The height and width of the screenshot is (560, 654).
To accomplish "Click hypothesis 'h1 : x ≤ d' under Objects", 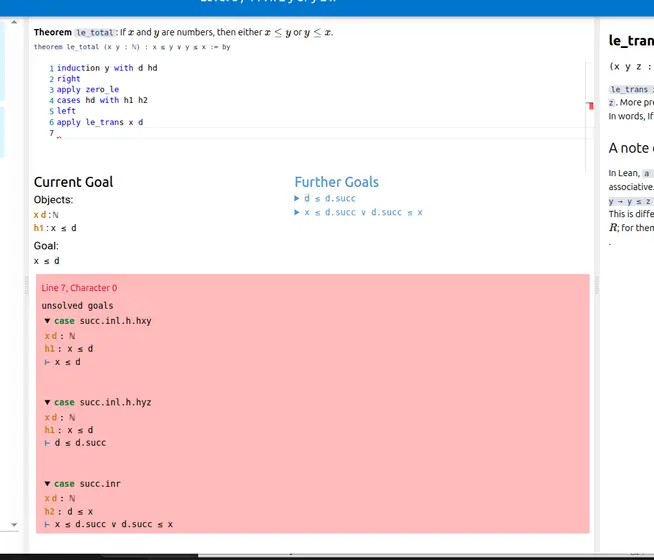I will point(55,228).
